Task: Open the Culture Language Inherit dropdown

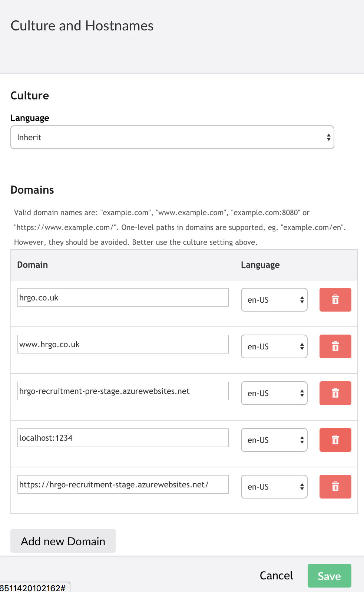Action: pos(172,137)
